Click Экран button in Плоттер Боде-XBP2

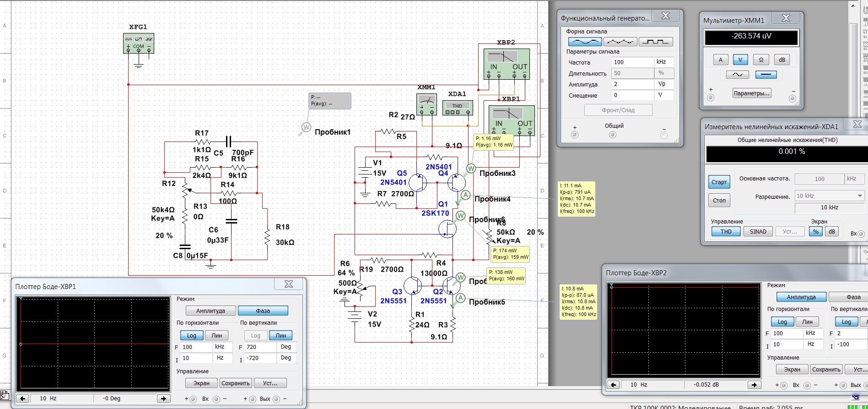point(792,369)
